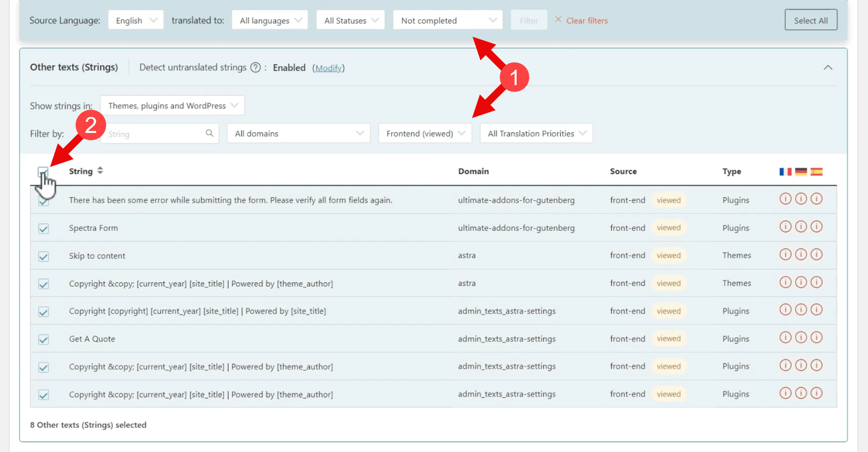Click 'Plugins' type in 'Spectra Form' row
Screen dimensions: 868x452
click(x=736, y=228)
